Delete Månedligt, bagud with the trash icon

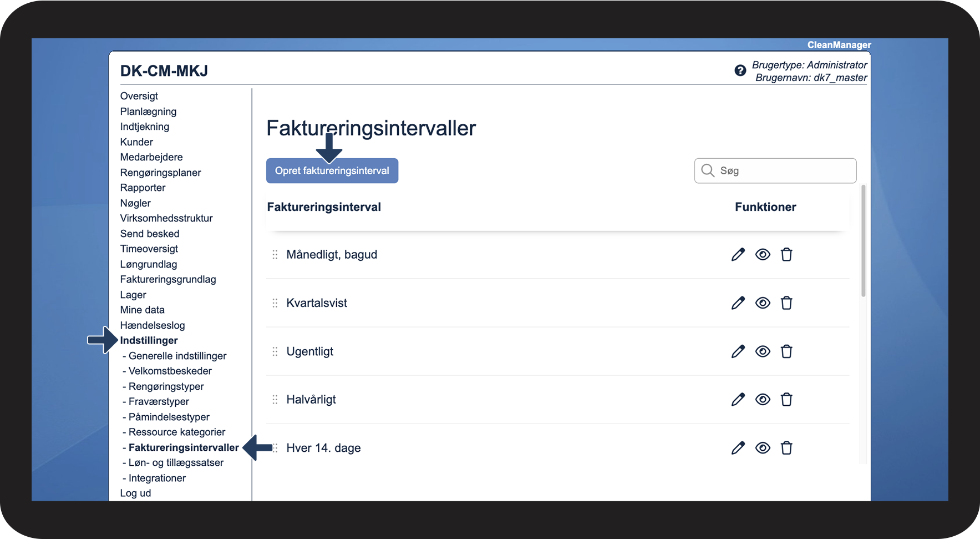coord(786,255)
